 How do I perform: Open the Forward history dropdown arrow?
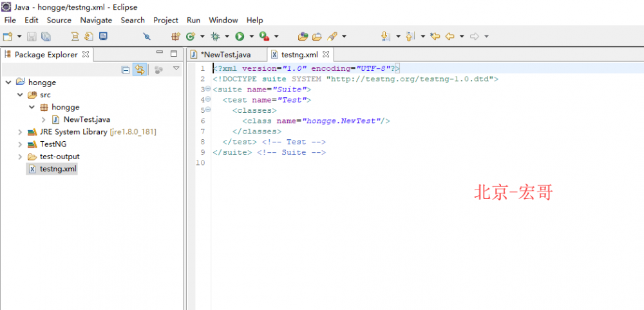(486, 37)
